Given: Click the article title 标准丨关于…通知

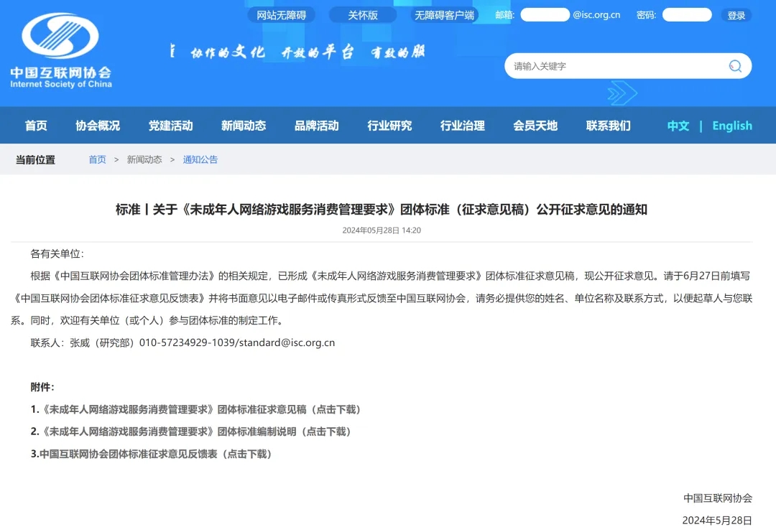Looking at the screenshot, I should point(382,210).
